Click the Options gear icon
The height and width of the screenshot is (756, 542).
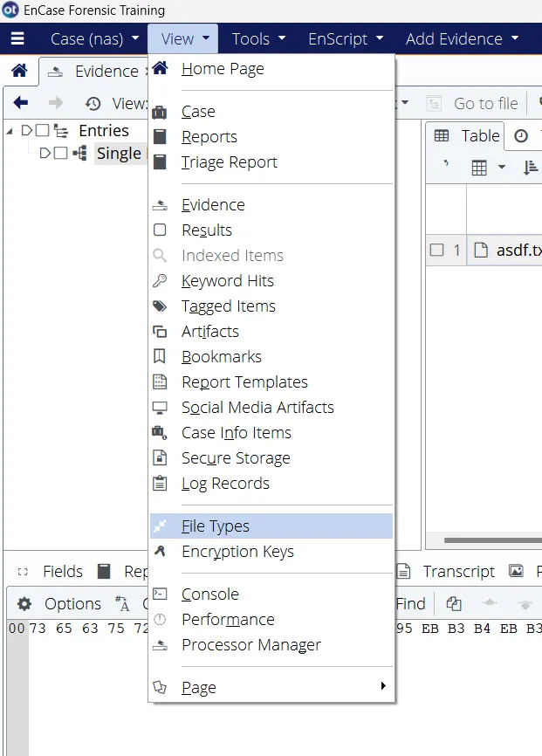pos(24,603)
